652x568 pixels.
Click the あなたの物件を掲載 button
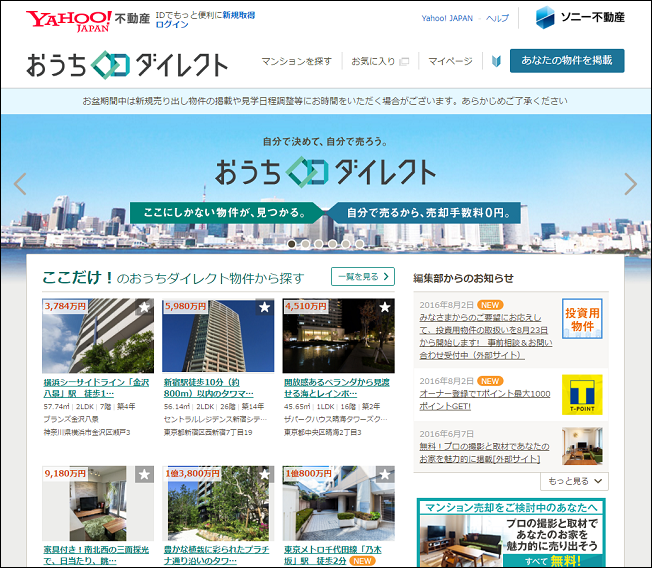567,61
